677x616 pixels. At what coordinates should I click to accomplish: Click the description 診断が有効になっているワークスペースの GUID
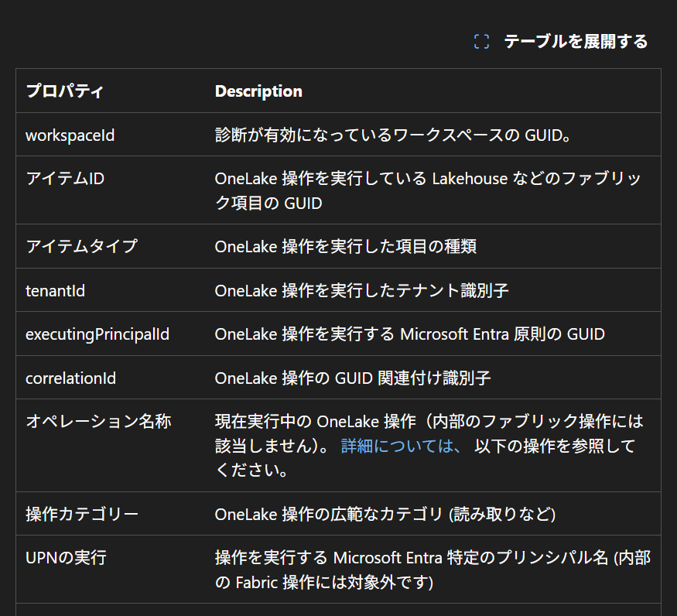pyautogui.click(x=392, y=135)
